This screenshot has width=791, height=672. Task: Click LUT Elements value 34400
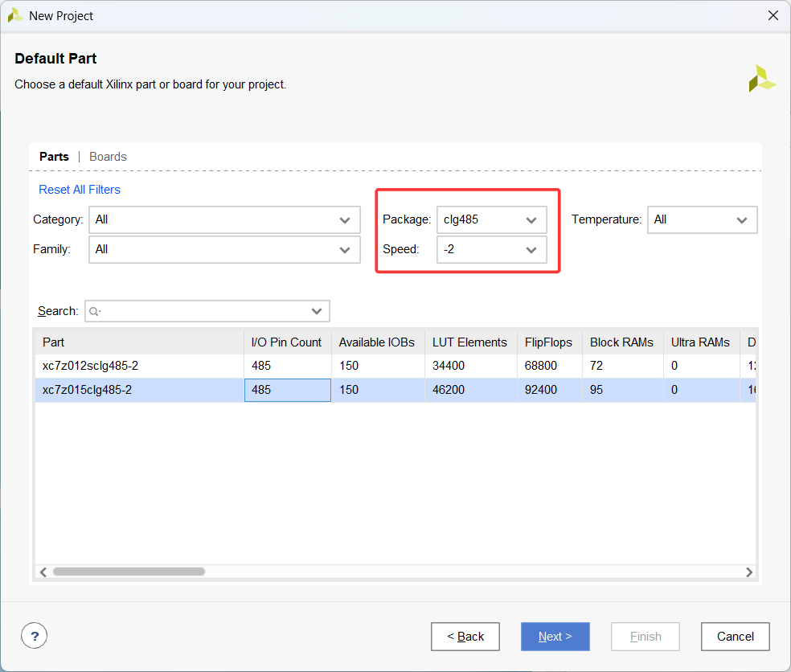pyautogui.click(x=449, y=366)
